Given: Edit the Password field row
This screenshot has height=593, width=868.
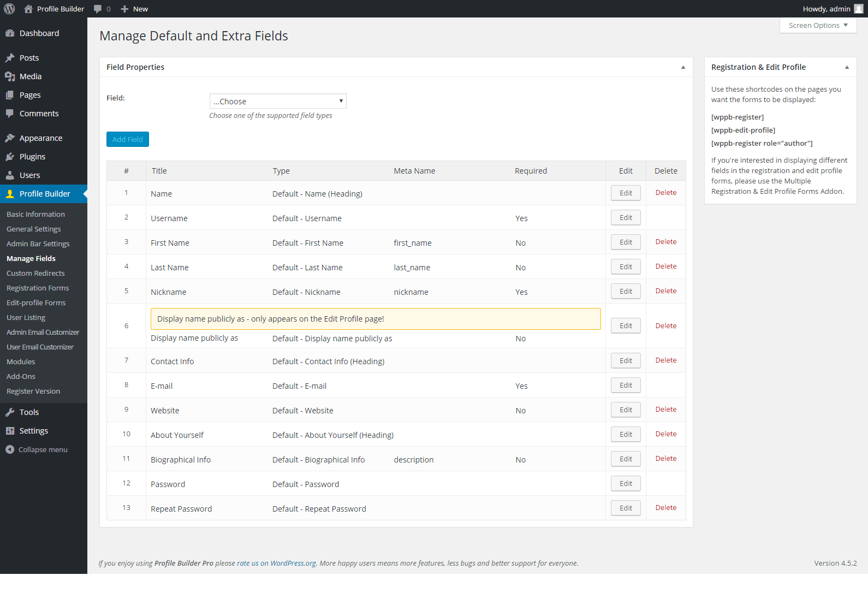Looking at the screenshot, I should click(626, 483).
